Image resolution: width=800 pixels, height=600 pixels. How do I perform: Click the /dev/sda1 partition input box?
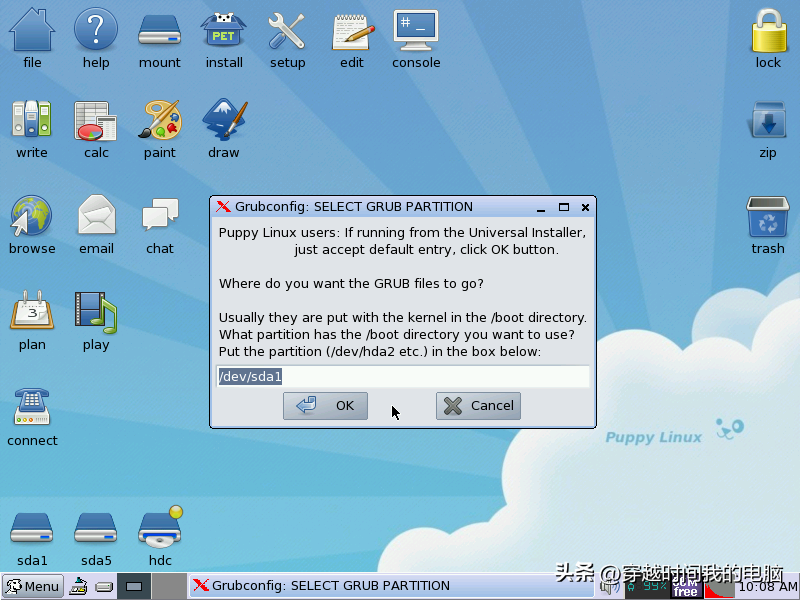[403, 377]
